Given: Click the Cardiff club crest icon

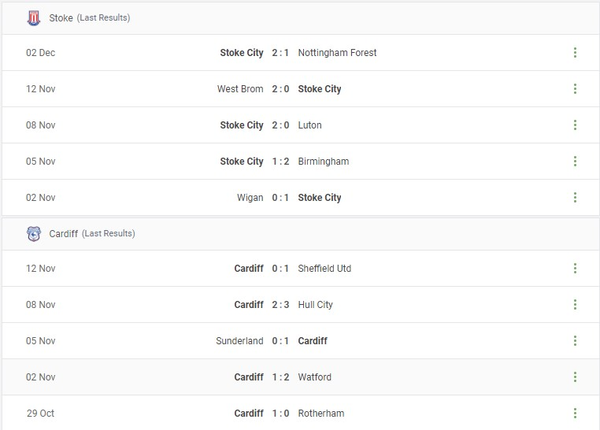Looking at the screenshot, I should click(x=33, y=234).
